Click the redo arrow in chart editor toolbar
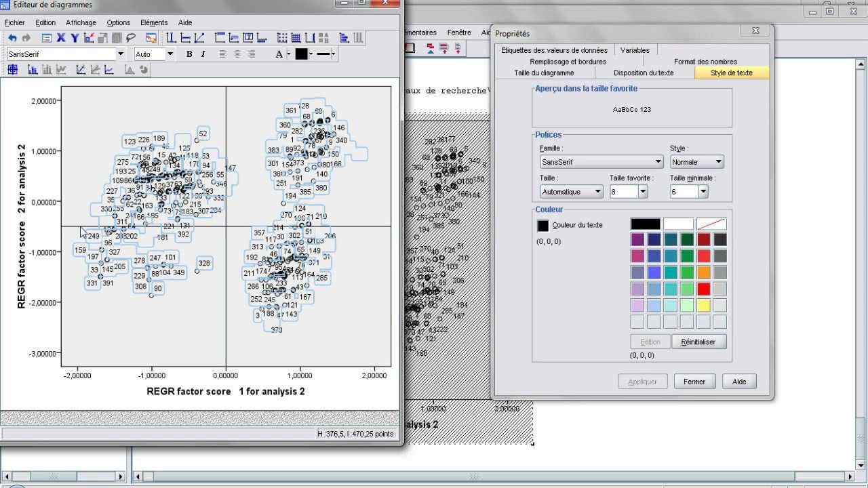This screenshot has height=488, width=868. coord(26,38)
